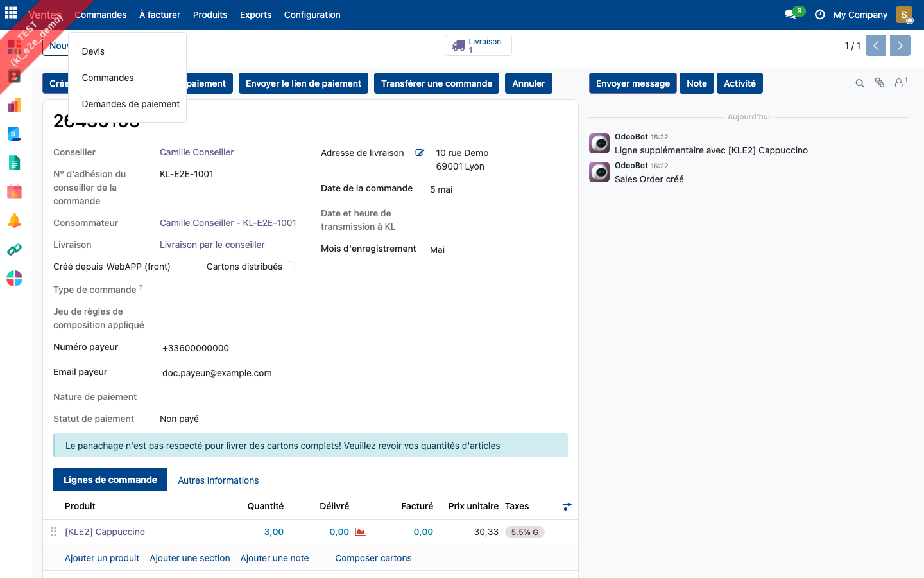Open the À facturer menu
Viewport: 924px width, 578px height.
coord(160,15)
